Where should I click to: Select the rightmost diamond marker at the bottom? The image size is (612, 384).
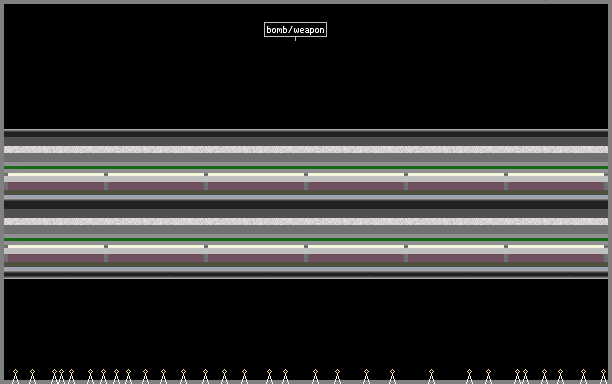[x=603, y=372]
